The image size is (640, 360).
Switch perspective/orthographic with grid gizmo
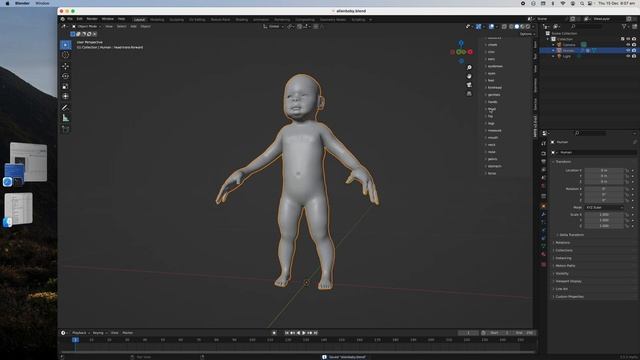[x=469, y=93]
